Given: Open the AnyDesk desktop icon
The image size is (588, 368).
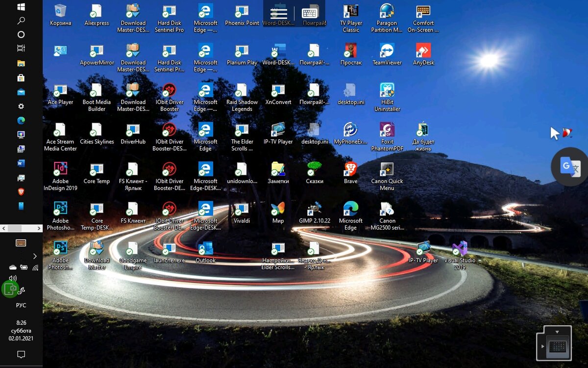Looking at the screenshot, I should point(423,55).
